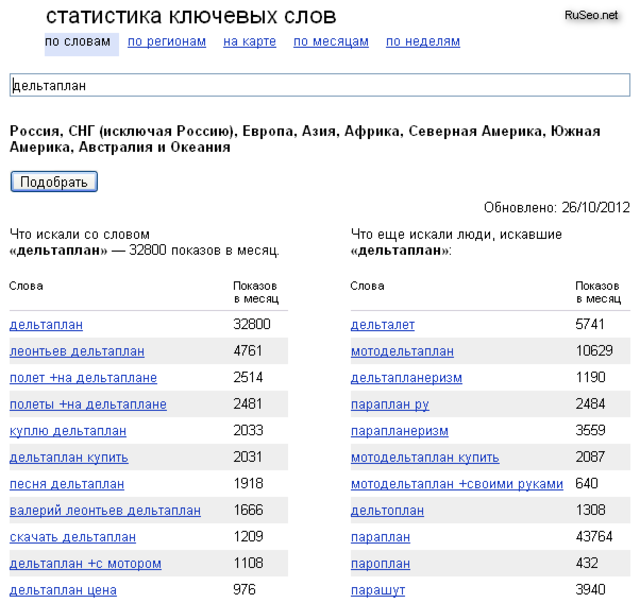Open the 'парашют' link
Image resolution: width=640 pixels, height=603 pixels.
point(378,590)
